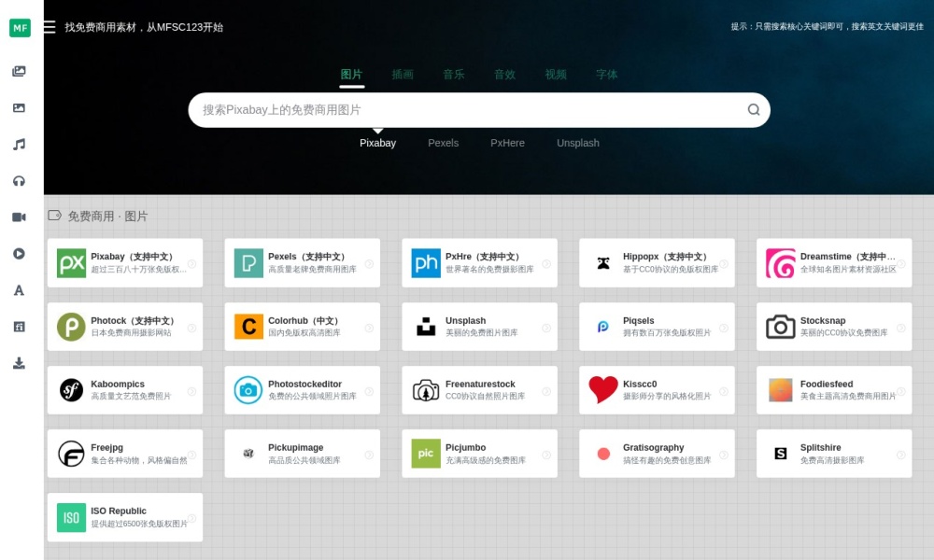Click the teal Pexels P logo
This screenshot has height=560, width=934.
pyautogui.click(x=248, y=263)
